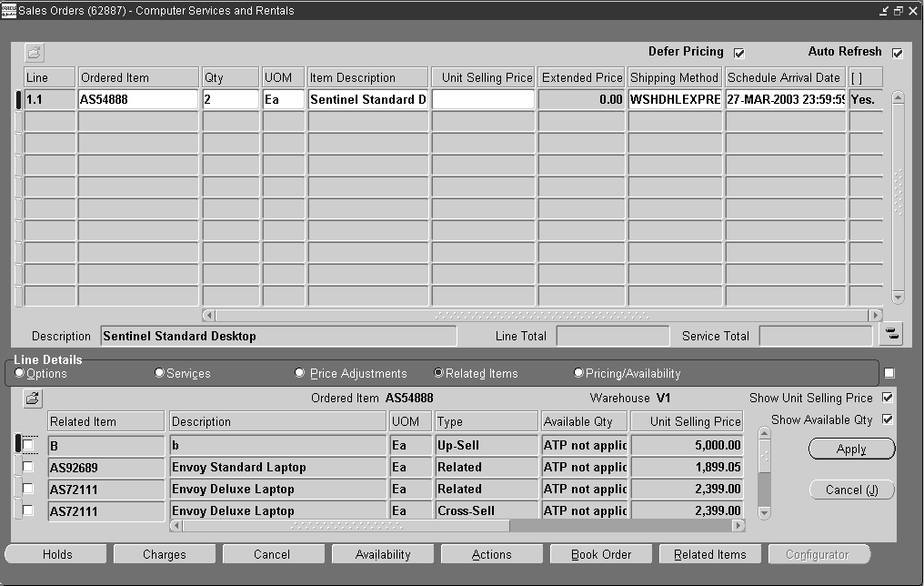Click Book Order
924x586 pixels.
[x=601, y=554]
